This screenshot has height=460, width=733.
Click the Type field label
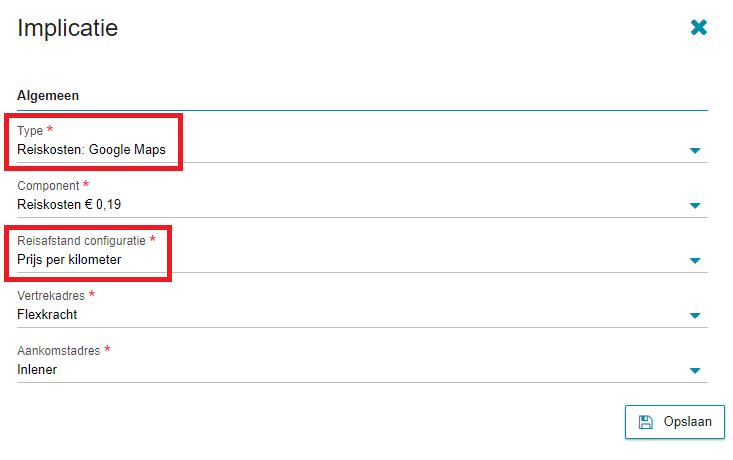click(30, 131)
